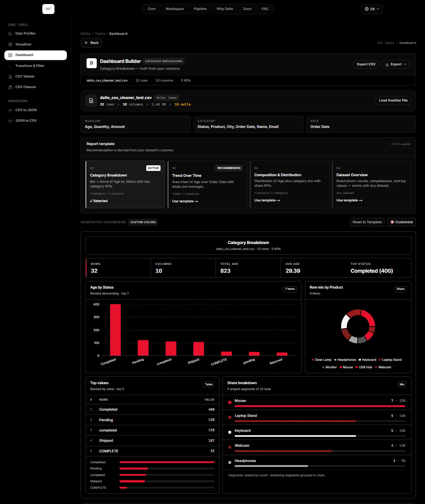Click the Export CSV button
This screenshot has height=504, width=425.
click(366, 64)
